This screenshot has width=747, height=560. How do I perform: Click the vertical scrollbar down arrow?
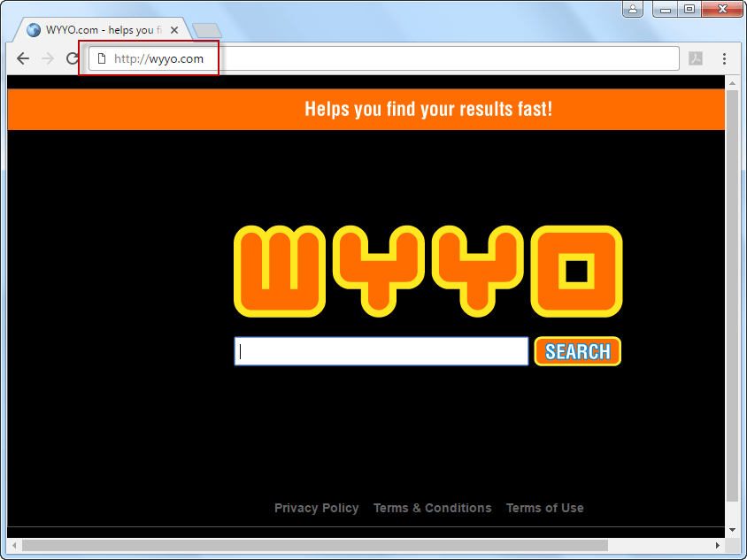pos(732,530)
